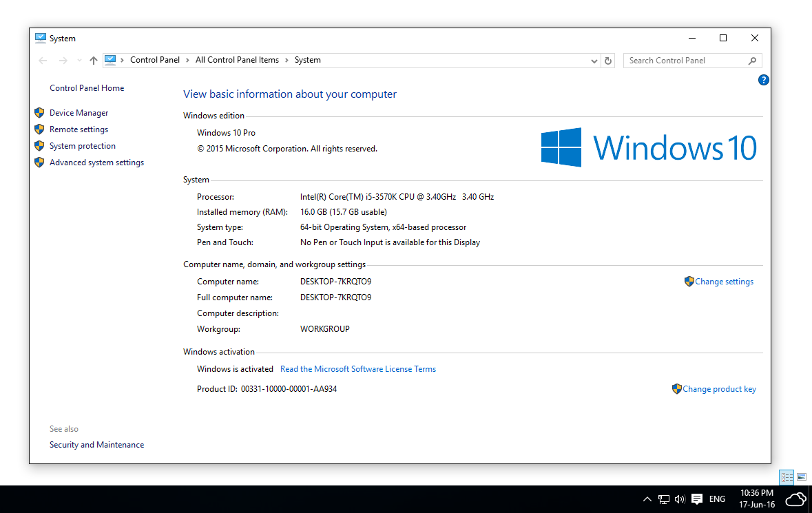Maximize the System window
The width and height of the screenshot is (812, 513).
[x=723, y=38]
